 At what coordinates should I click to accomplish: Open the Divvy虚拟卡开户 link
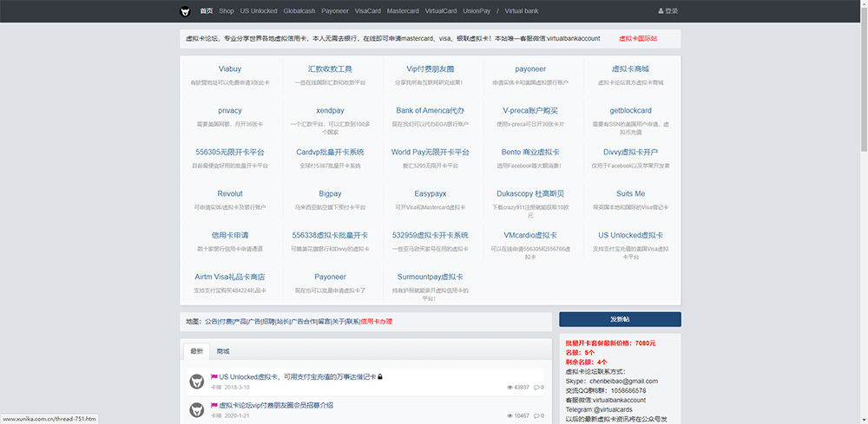[x=630, y=152]
